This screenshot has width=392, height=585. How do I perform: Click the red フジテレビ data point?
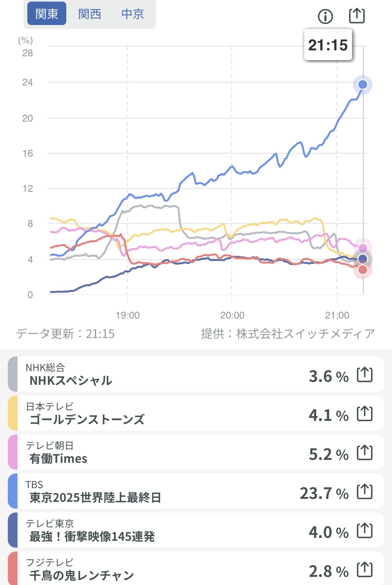[362, 269]
